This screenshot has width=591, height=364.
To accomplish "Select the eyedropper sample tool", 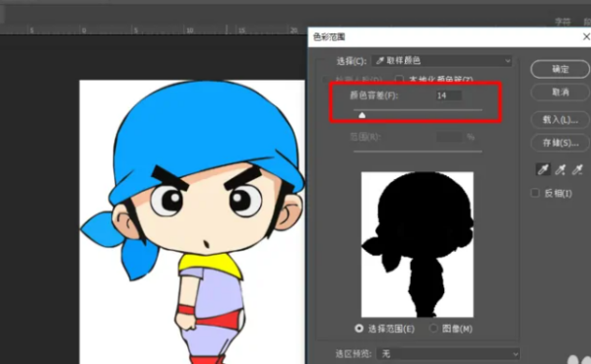I will tap(543, 170).
